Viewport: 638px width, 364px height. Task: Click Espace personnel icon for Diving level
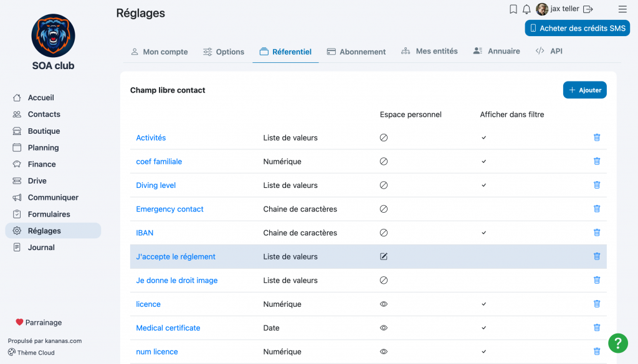[384, 185]
